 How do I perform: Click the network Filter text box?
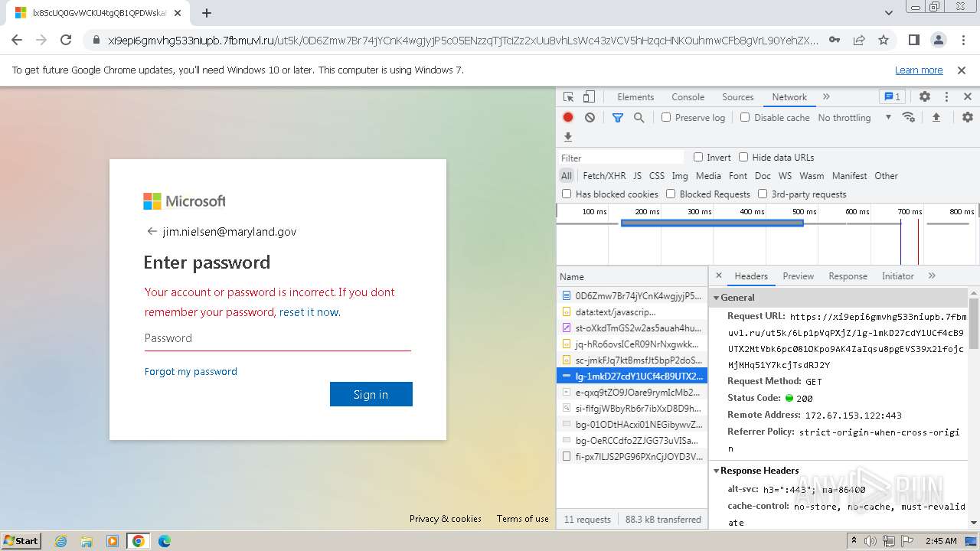coord(622,158)
